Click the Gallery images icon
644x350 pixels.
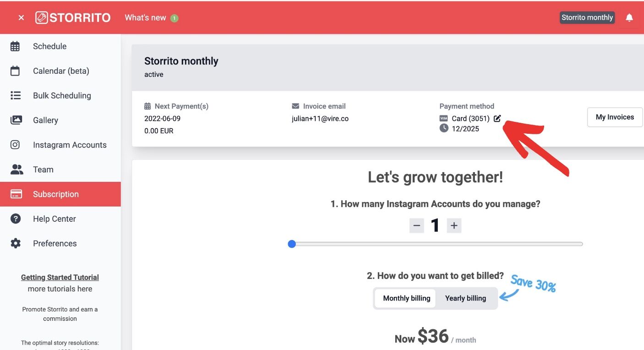coord(16,120)
